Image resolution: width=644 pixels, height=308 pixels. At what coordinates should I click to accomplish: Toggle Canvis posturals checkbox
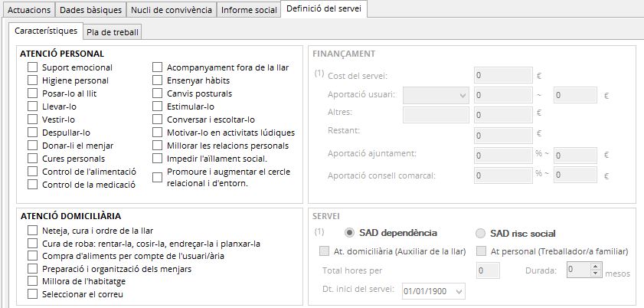(157, 93)
